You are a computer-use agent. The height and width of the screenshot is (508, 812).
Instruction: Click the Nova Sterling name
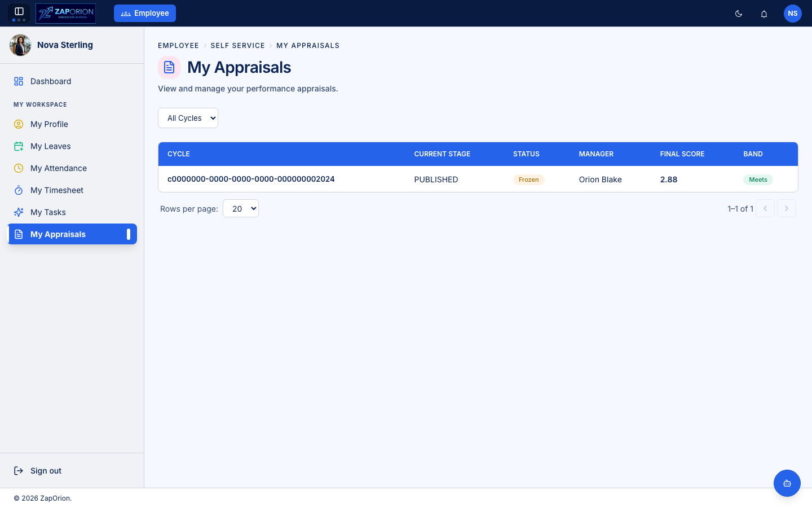[x=65, y=45]
